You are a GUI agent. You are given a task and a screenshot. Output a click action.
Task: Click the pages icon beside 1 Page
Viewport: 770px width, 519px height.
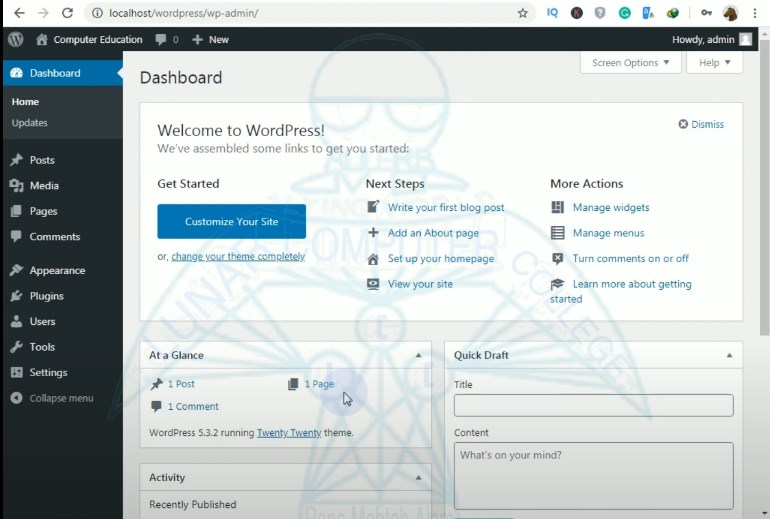coord(293,384)
